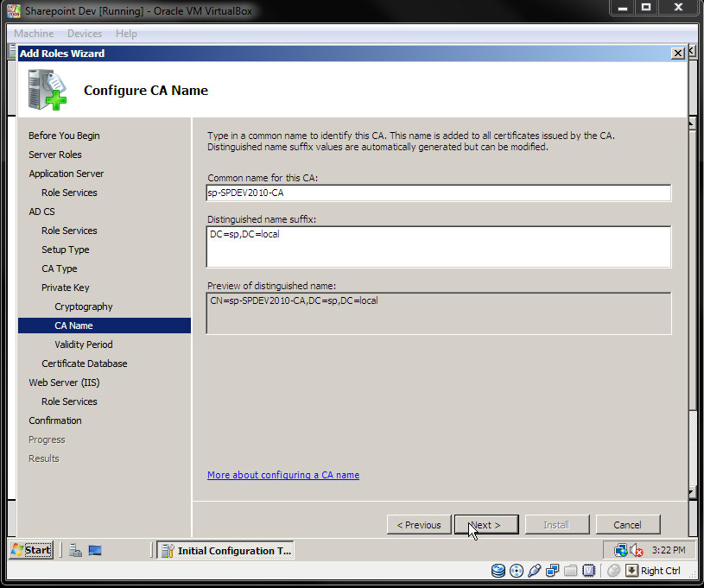Select Private Key step
Viewport: 704px width, 588px height.
tap(65, 288)
